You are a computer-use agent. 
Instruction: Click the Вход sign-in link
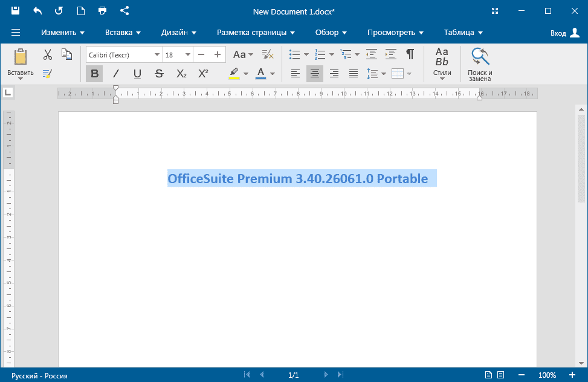[558, 33]
